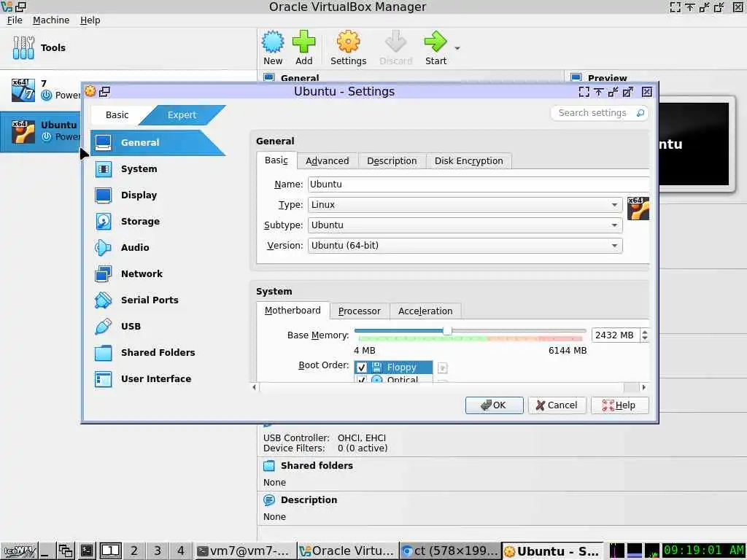Open the File menu
The height and width of the screenshot is (560, 747).
coord(15,20)
